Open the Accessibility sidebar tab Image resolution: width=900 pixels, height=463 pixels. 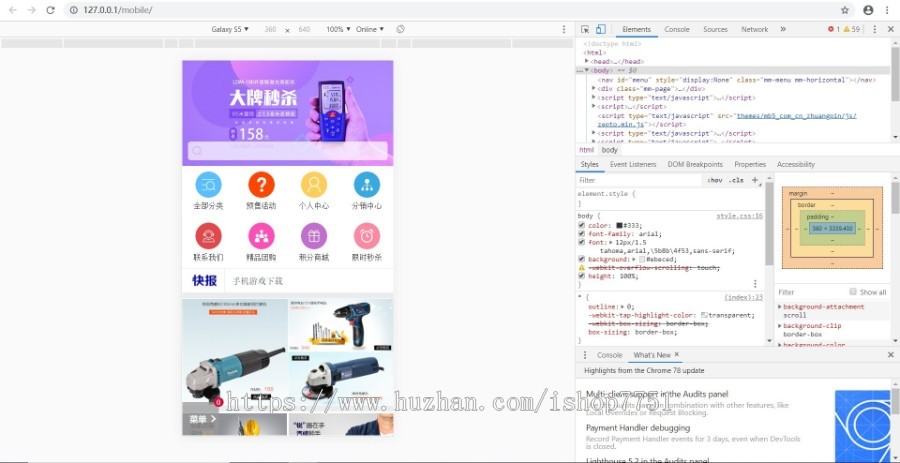coord(796,164)
